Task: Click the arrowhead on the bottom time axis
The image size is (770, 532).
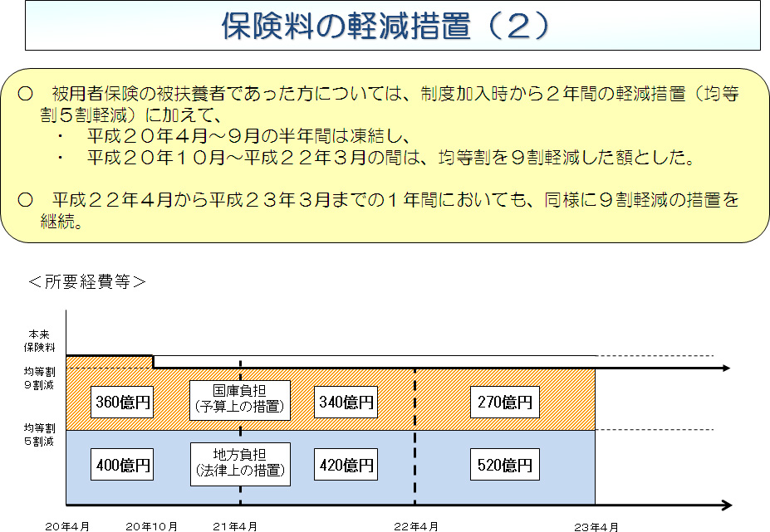Action: pos(725,505)
